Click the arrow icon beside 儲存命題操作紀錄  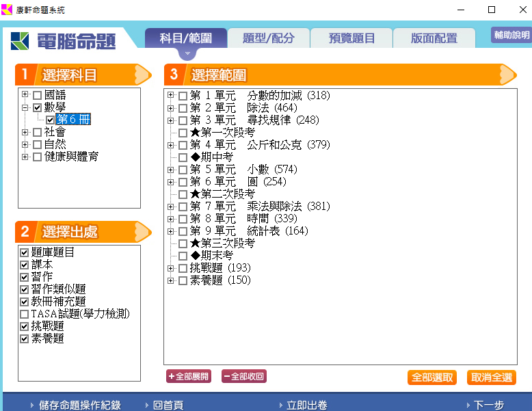click(32, 405)
